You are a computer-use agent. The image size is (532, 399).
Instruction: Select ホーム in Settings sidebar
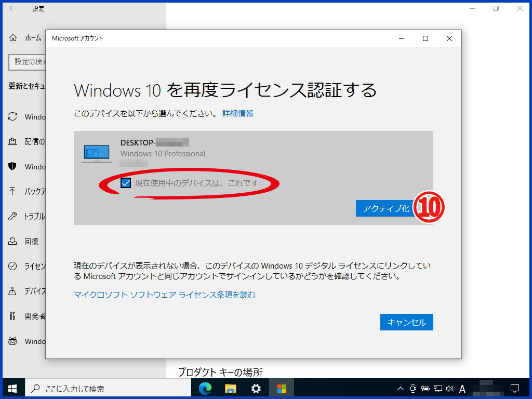[33, 37]
